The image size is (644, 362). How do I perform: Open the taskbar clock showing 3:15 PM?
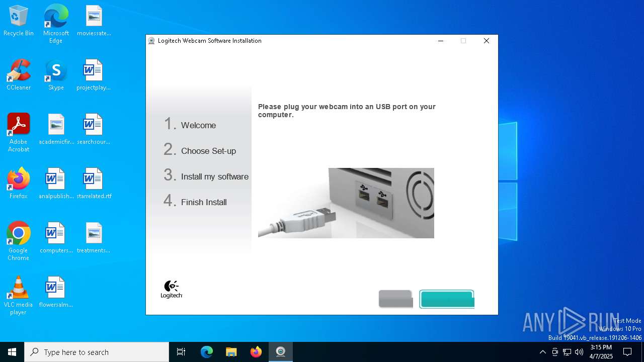pyautogui.click(x=601, y=352)
